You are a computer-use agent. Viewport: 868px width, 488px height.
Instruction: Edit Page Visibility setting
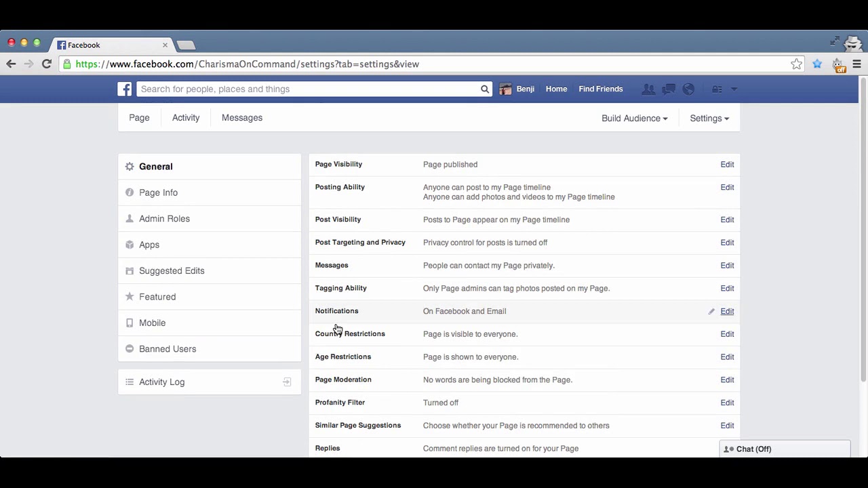point(727,165)
